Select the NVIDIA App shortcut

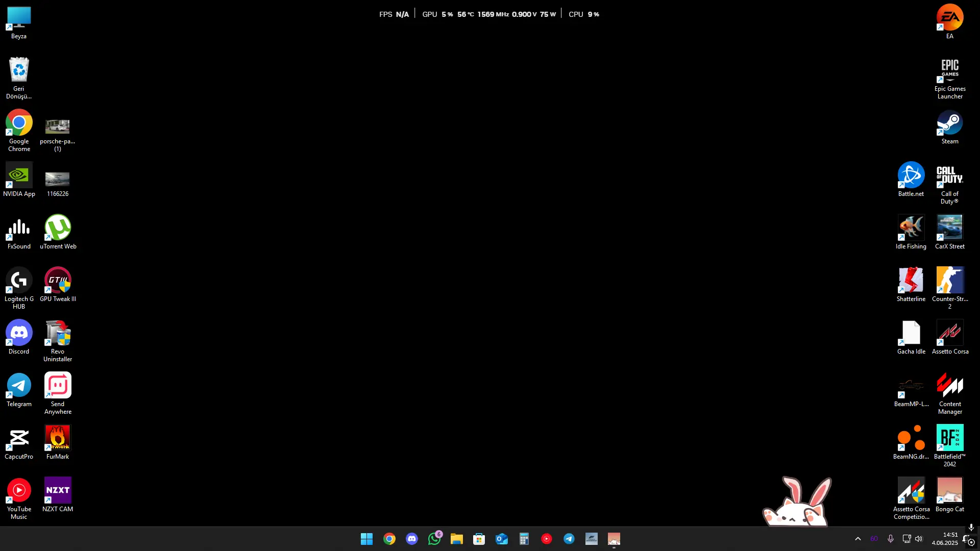tap(19, 180)
